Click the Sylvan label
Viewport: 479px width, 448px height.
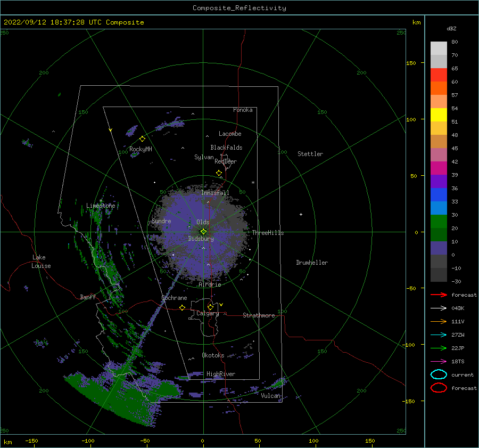click(204, 157)
